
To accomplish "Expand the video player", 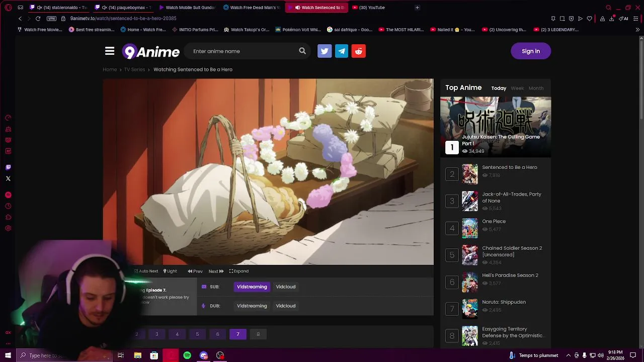I will coord(239,271).
